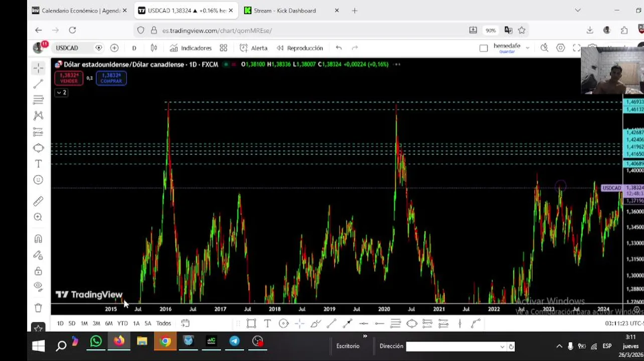Viewport: 644px width, 361px height.
Task: Open the indicator templates grid
Action: (223, 48)
